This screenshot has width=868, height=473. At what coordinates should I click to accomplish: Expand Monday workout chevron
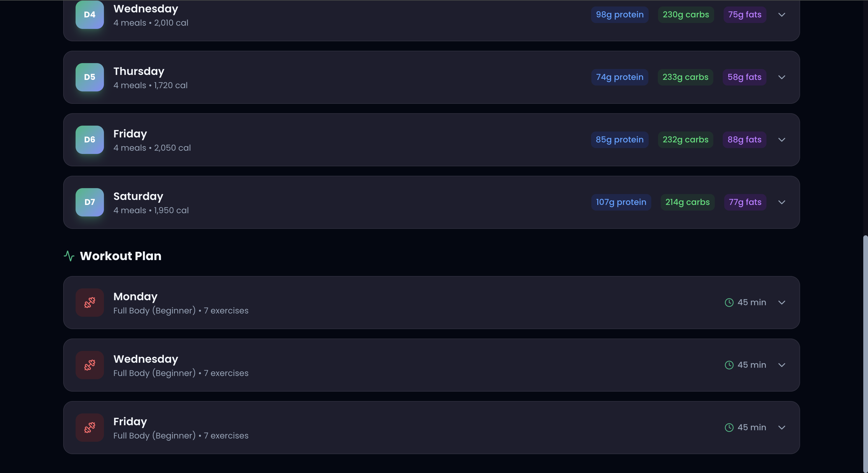coord(782,302)
